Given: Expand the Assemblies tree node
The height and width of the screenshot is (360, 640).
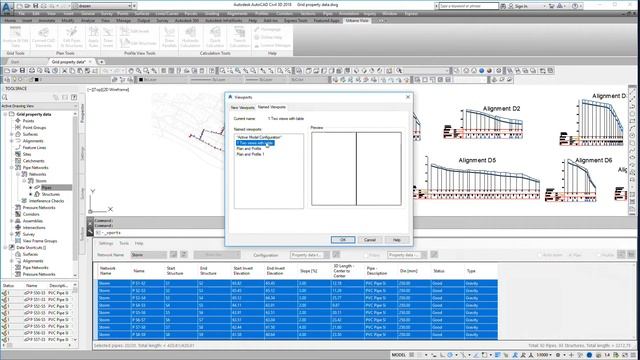Looking at the screenshot, I should tap(12, 221).
